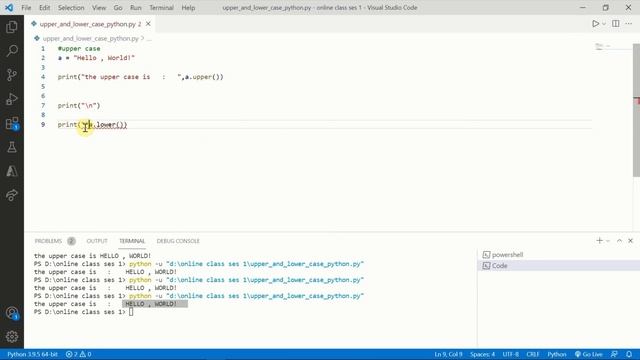Click the feedback icon in status bar
Image resolution: width=640 pixels, height=360 pixels.
point(614,354)
